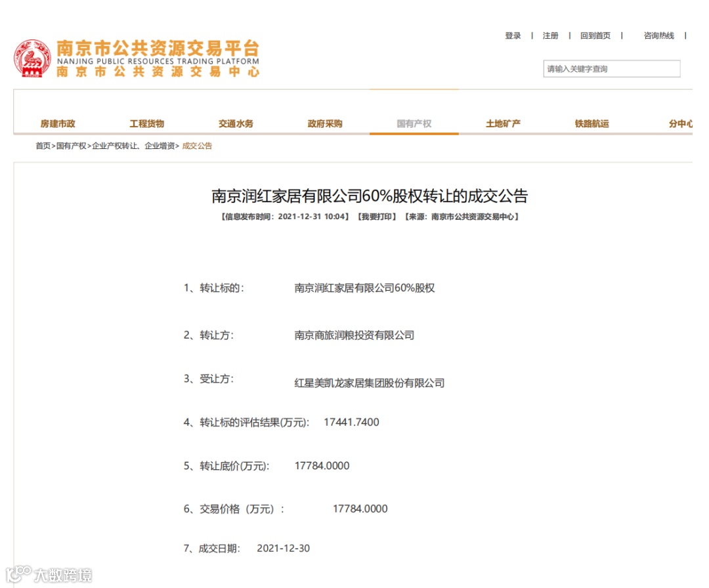Screen dimensions: 709x588
Task: Click the 我要打印 print link
Action: click(x=377, y=217)
